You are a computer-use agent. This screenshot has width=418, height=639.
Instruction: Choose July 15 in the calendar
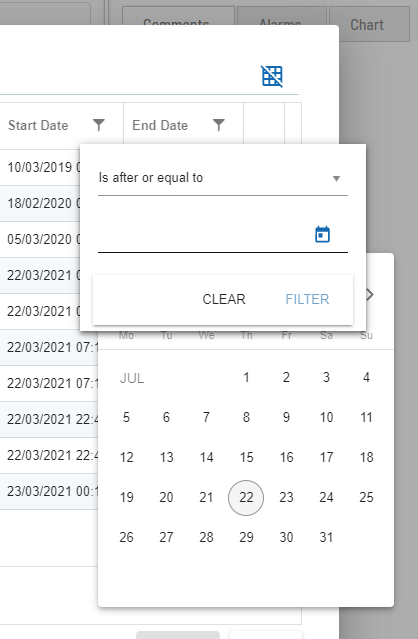[x=246, y=457]
